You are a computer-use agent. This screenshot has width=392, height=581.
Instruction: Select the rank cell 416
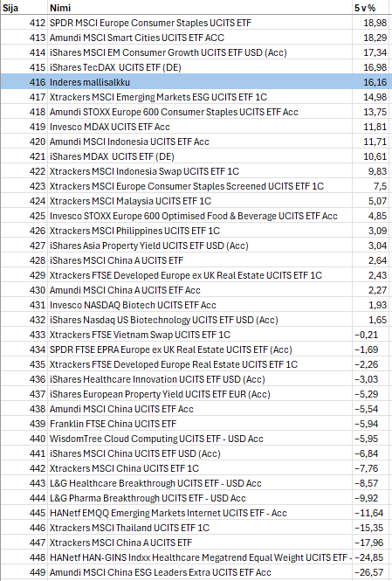tap(24, 82)
